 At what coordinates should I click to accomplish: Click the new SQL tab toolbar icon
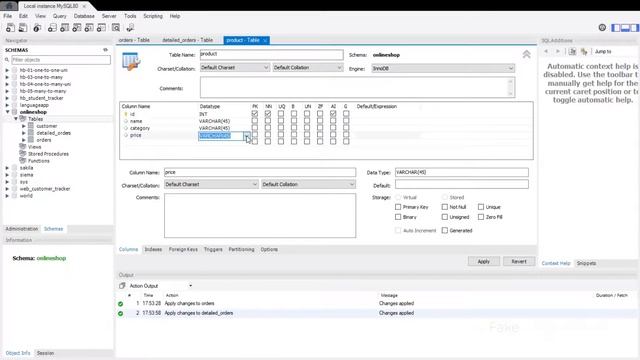[x=10, y=28]
